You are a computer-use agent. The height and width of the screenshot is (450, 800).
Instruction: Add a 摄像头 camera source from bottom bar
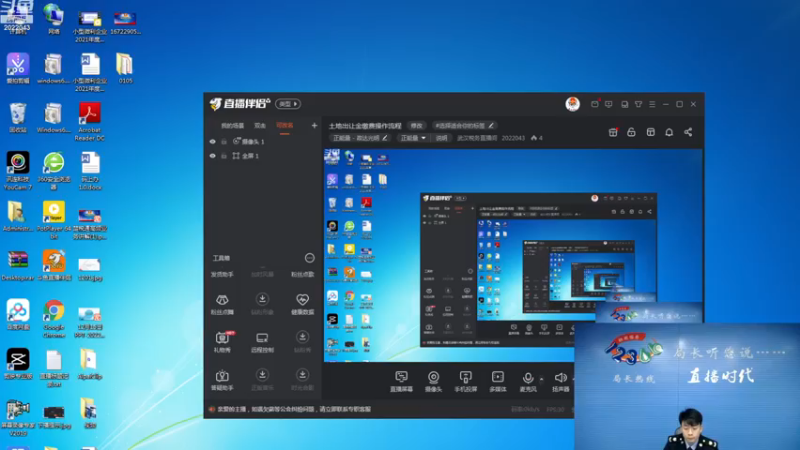tap(433, 381)
